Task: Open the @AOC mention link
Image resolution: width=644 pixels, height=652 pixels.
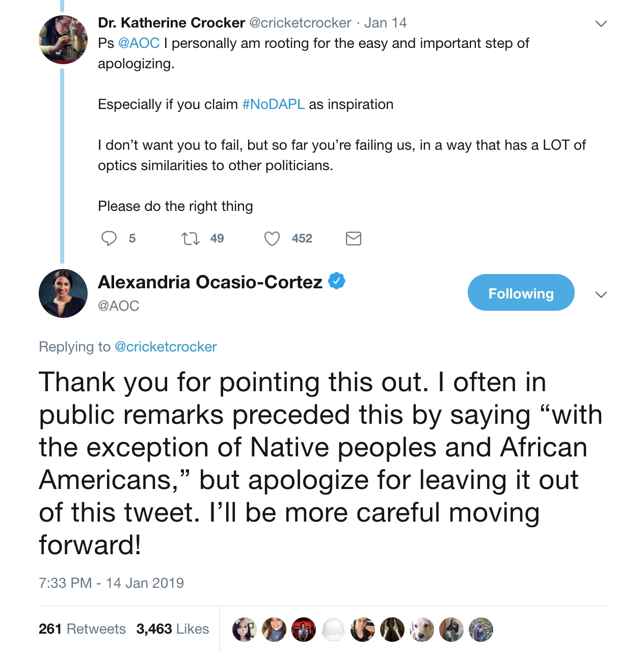Action: [x=139, y=43]
